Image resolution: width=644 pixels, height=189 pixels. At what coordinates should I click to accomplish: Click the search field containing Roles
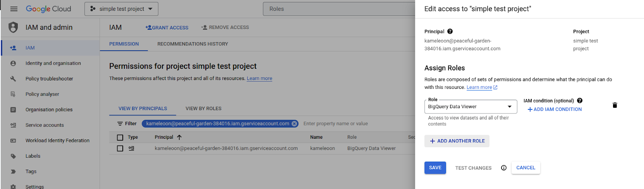339,9
